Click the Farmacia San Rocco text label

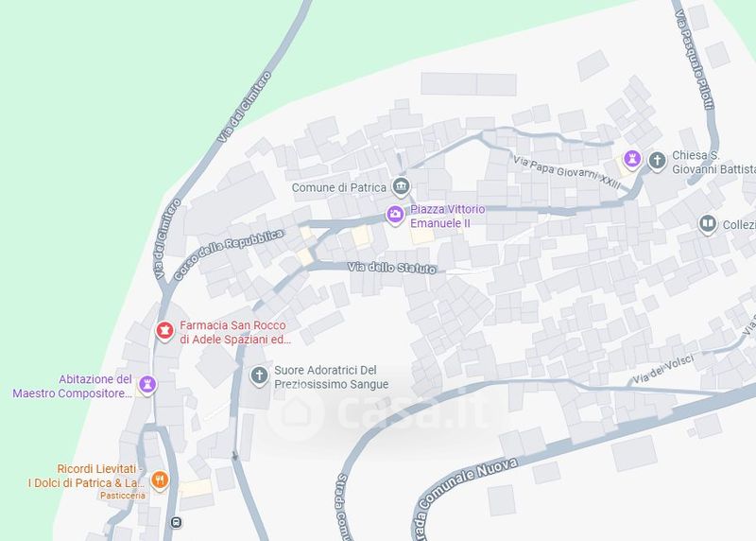[235, 333]
